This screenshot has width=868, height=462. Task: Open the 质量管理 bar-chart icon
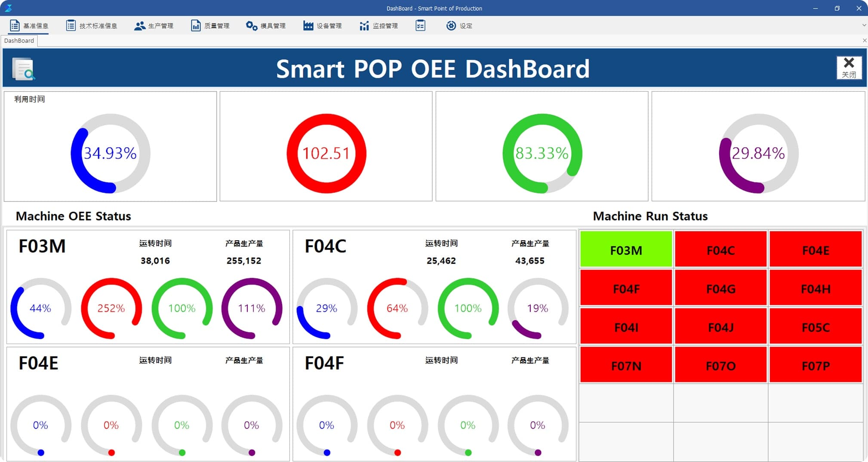196,25
